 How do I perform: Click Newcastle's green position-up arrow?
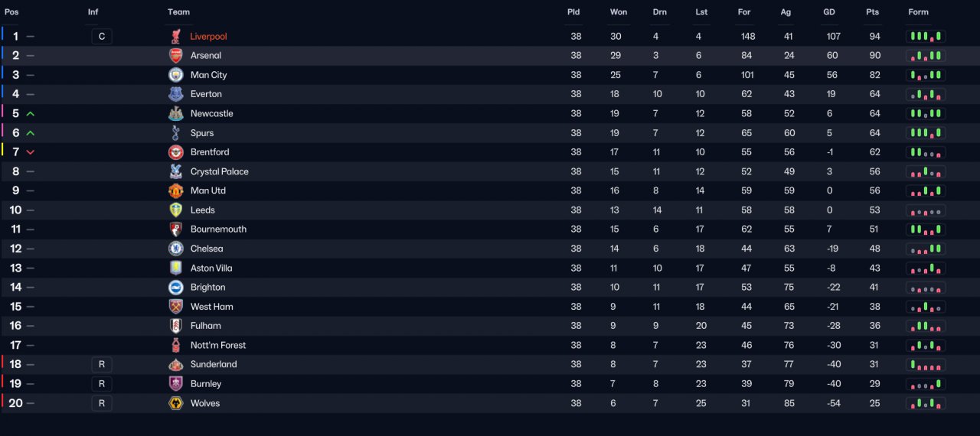tap(31, 113)
